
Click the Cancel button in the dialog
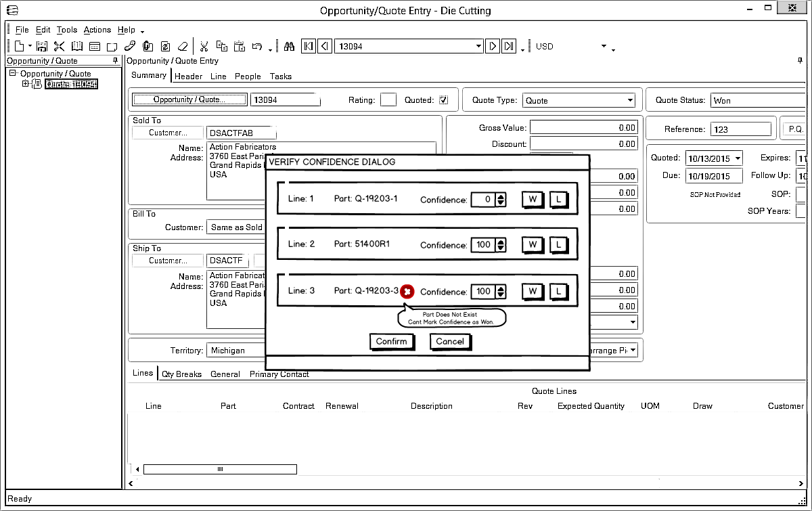(450, 341)
